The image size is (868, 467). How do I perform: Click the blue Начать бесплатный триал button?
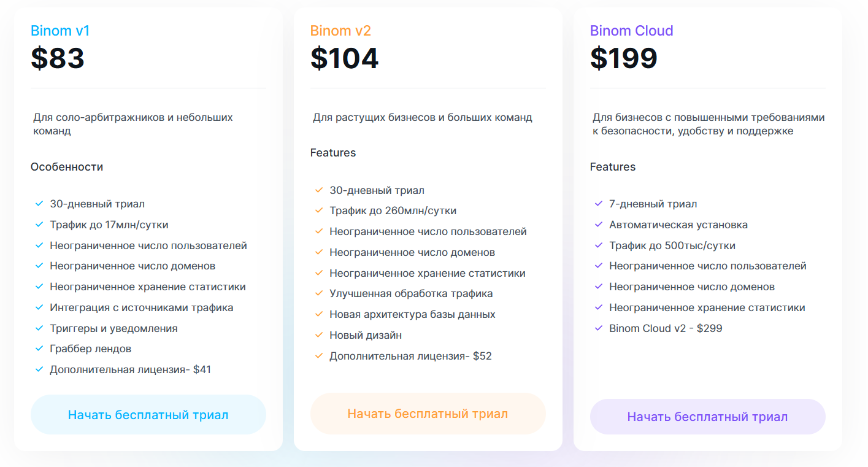pos(148,415)
